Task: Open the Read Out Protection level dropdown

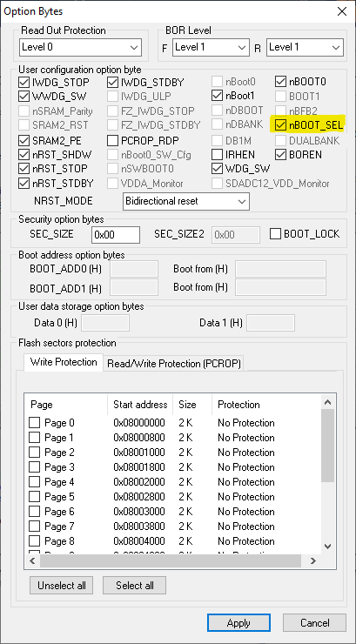Action: [x=80, y=47]
